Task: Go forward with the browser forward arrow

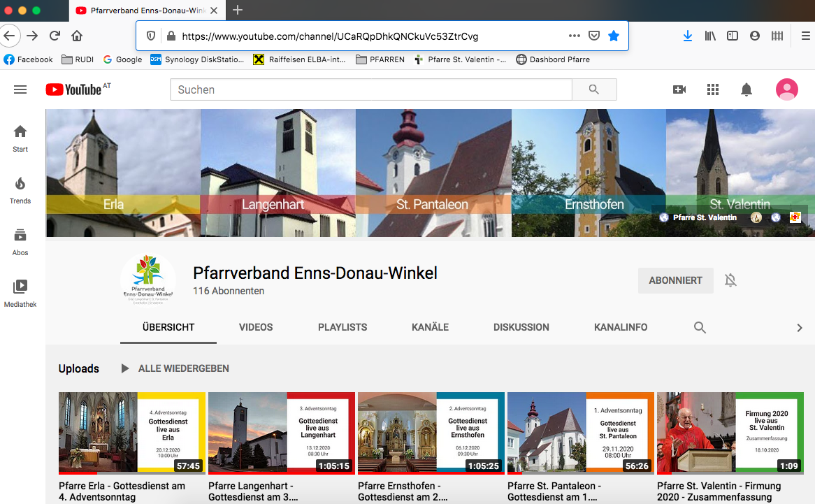Action: pyautogui.click(x=32, y=36)
